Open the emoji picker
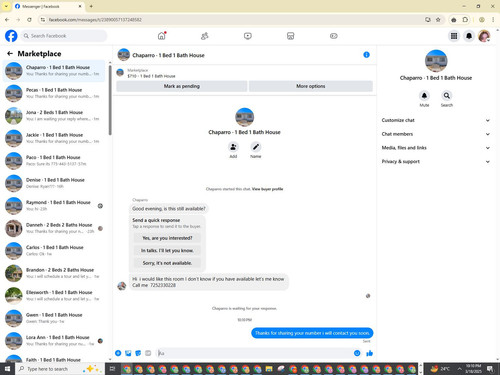This screenshot has width=500, height=375. point(357,353)
